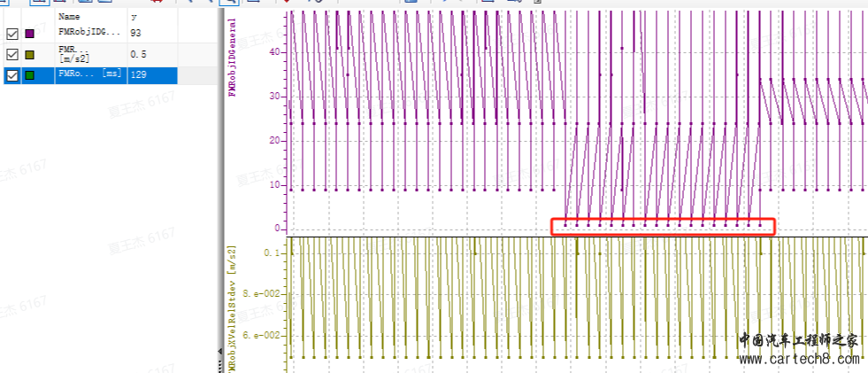Toggle checkbox for the m/s2 signal row

click(12, 55)
